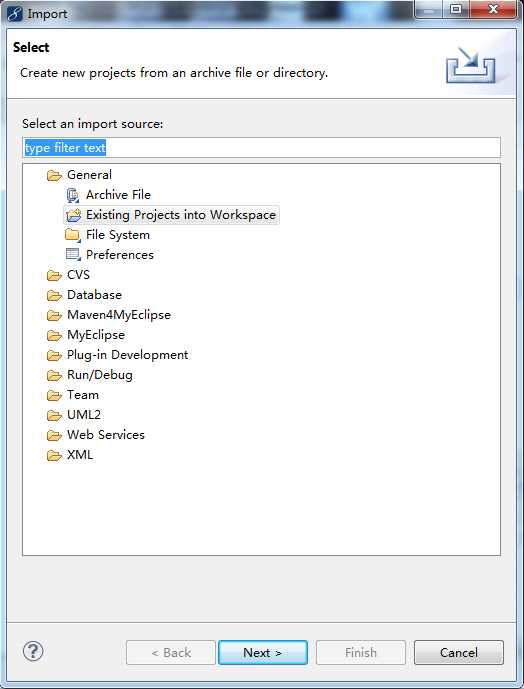Click the General folder icon
The image size is (524, 689).
(54, 176)
